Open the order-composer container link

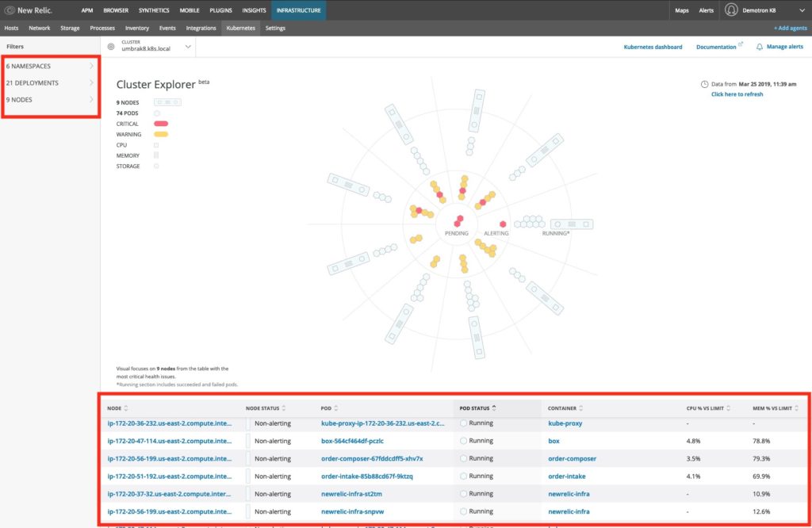[573, 459]
